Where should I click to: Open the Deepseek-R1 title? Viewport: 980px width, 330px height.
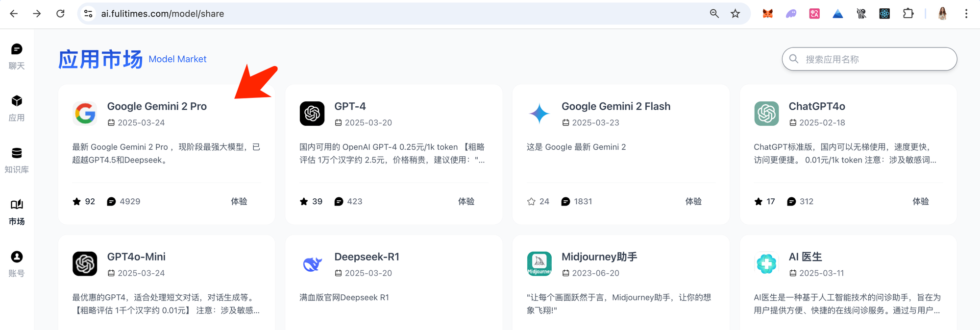367,257
